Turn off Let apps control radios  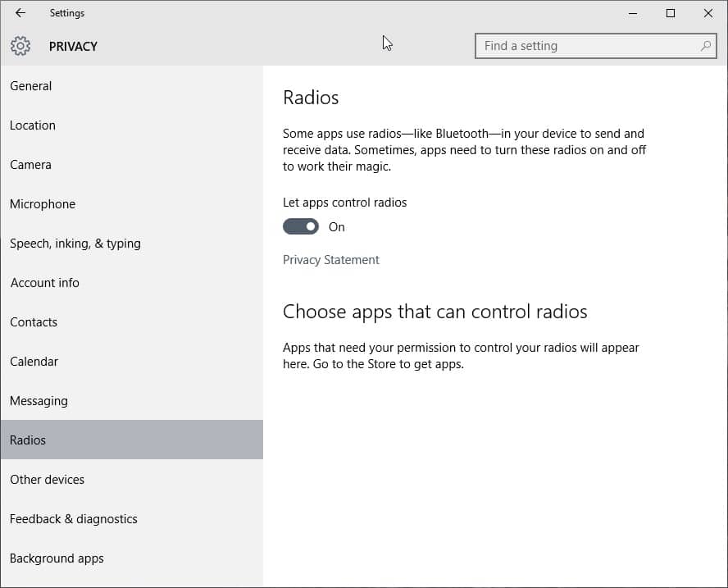tap(301, 226)
